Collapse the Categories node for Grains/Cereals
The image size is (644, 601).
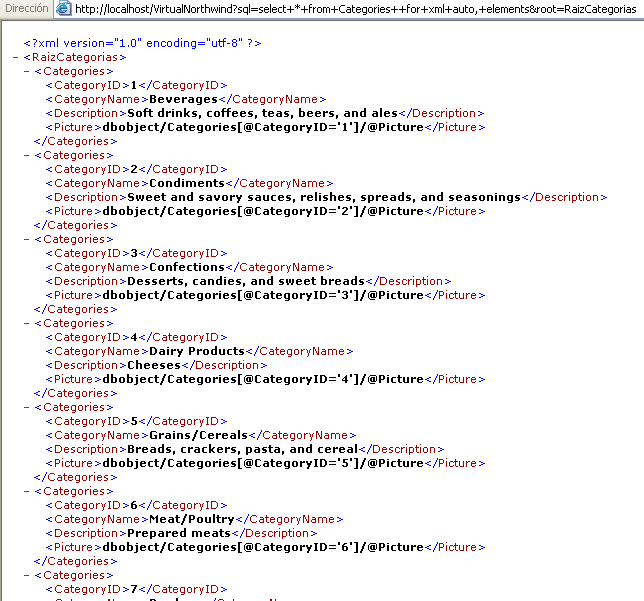(27, 407)
